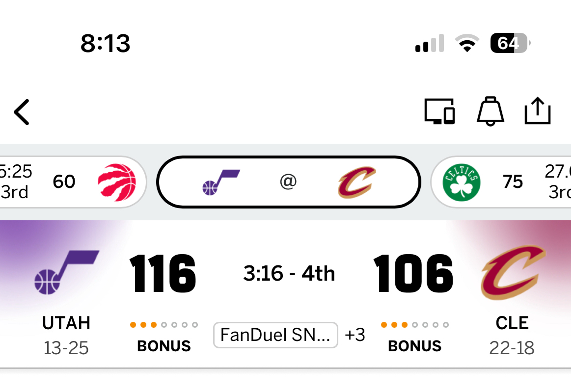Open the FanDuel SN broadcast button
This screenshot has height=392, width=571.
point(275,335)
